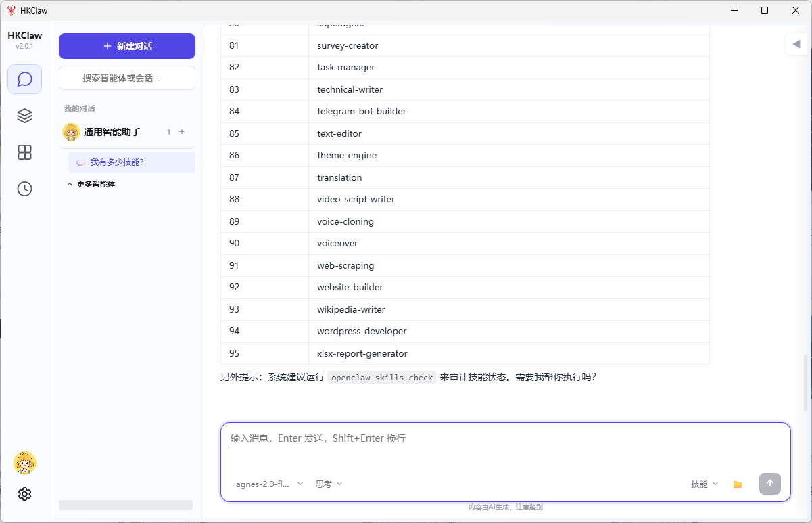
Task: Click the text-editor table cell
Action: pos(509,133)
